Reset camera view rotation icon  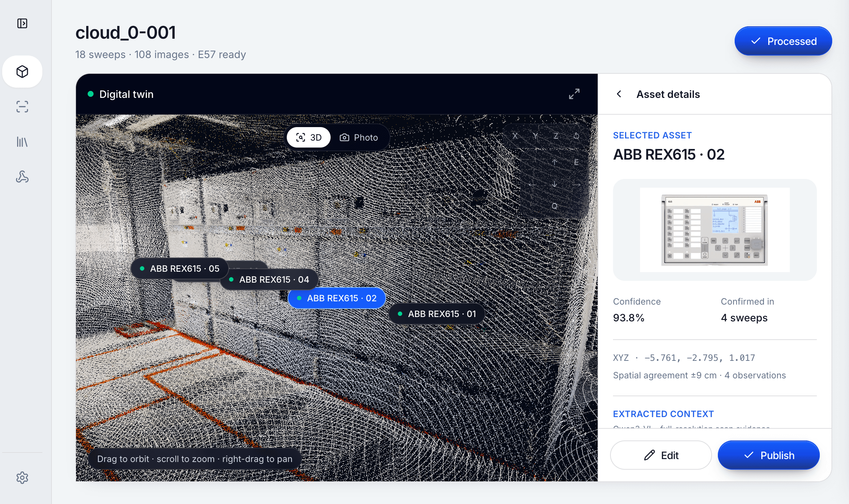coord(576,136)
